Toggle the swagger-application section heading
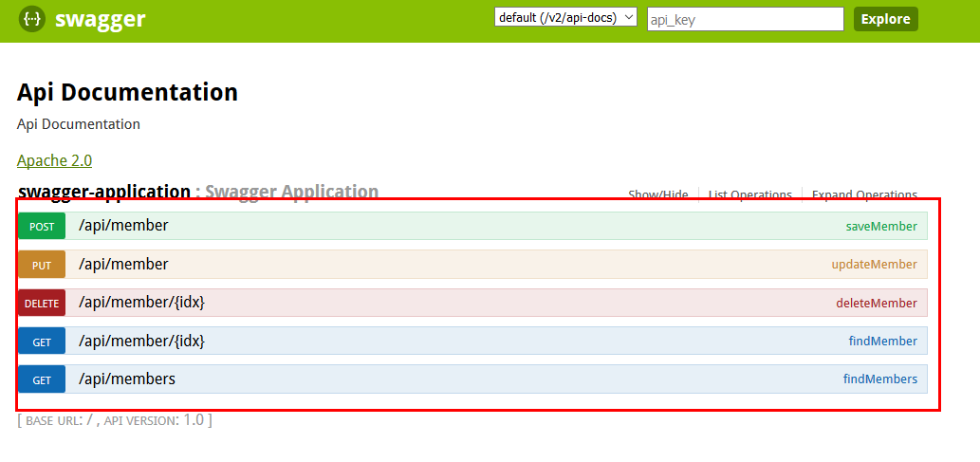Viewport: 980px width, 462px height. (104, 192)
